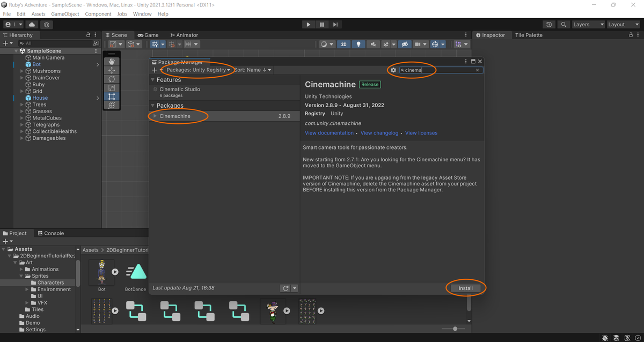Open the Sort: Name dropdown
Image resolution: width=644 pixels, height=342 pixels.
pyautogui.click(x=253, y=70)
